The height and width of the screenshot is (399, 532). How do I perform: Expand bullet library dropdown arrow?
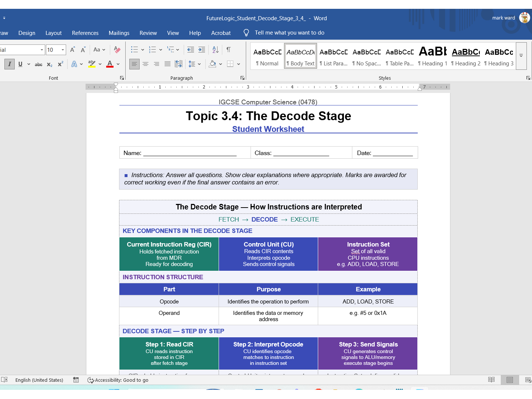pyautogui.click(x=143, y=50)
